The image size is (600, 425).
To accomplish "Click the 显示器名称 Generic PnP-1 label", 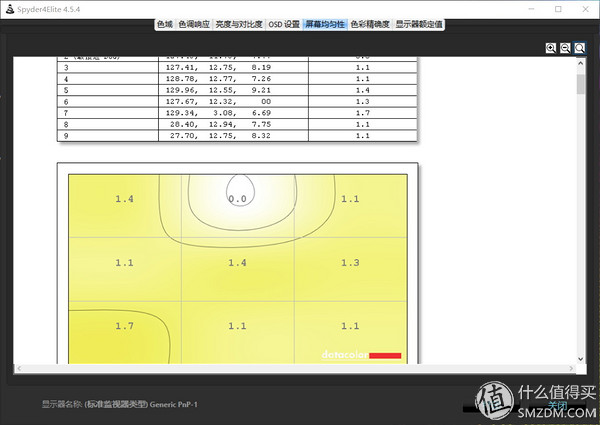I will [x=120, y=404].
